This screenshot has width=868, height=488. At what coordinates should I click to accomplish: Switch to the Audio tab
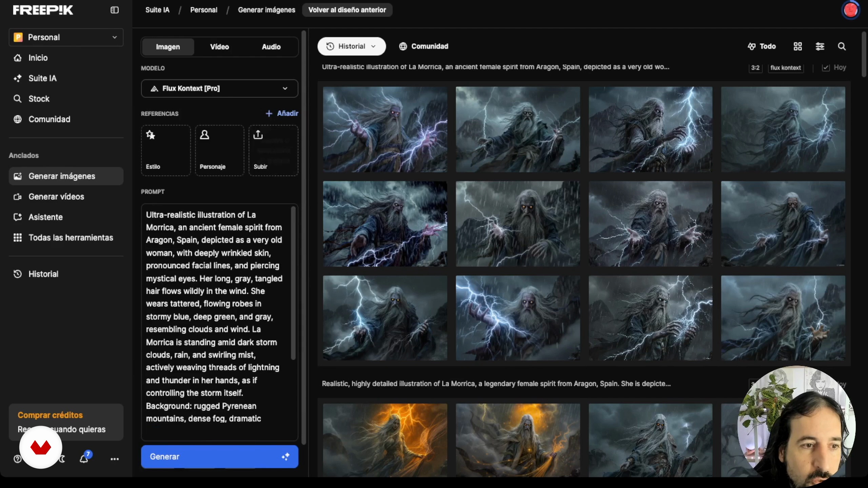coord(271,47)
